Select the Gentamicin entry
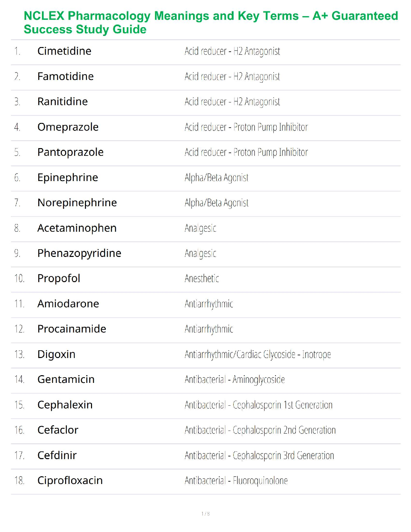This screenshot has width=411, height=532. point(66,380)
